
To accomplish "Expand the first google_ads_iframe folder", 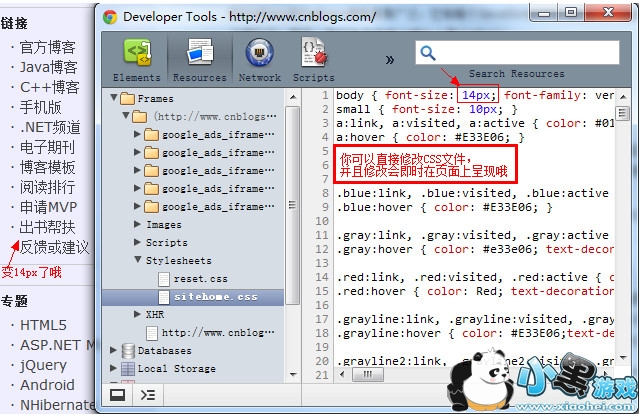I will (137, 134).
